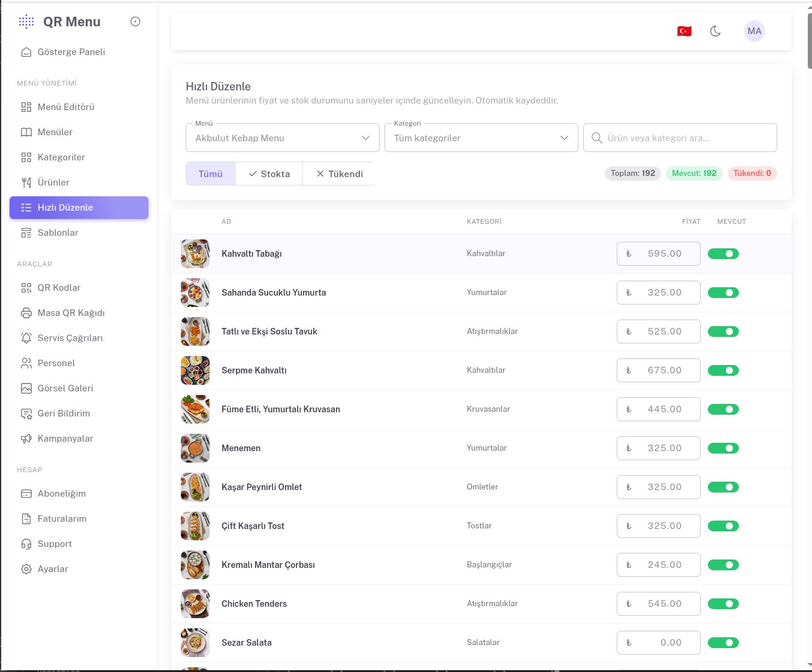Click the Tümü filter button

(210, 174)
